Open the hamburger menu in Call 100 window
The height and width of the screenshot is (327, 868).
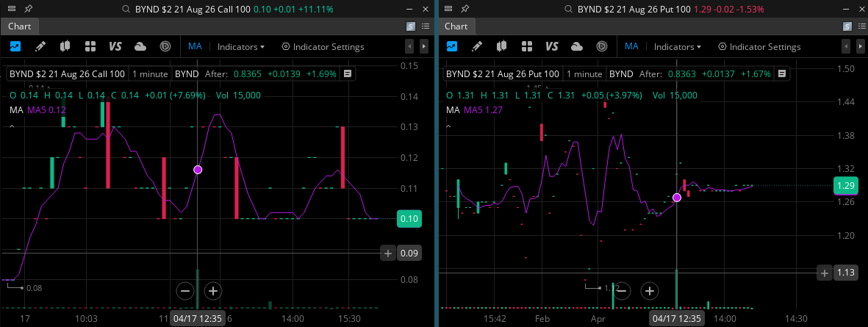point(12,9)
